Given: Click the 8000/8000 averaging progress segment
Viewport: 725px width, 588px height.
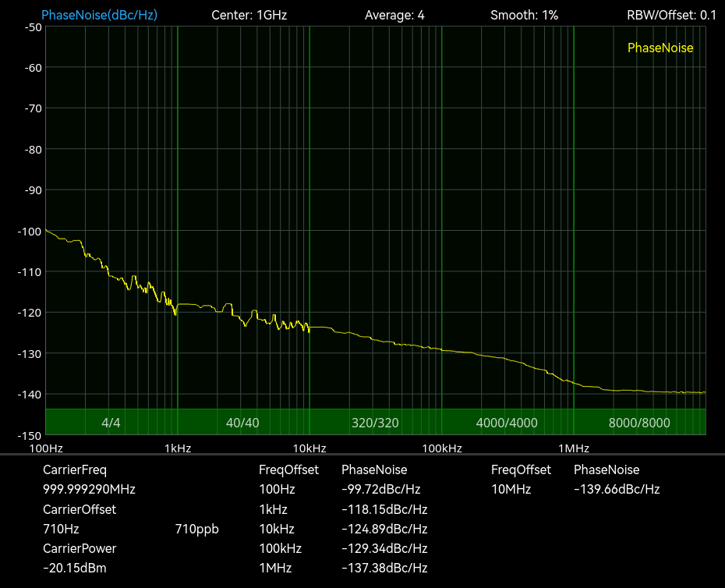Looking at the screenshot, I should coord(639,423).
